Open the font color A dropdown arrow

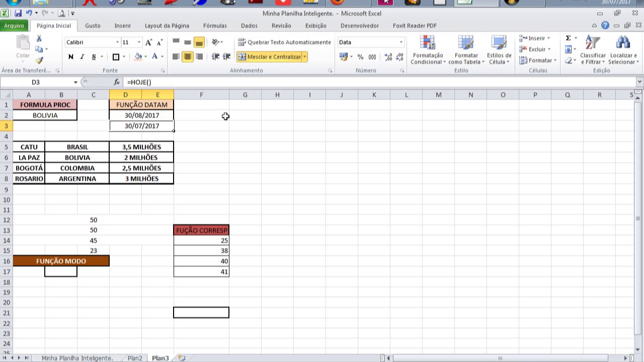coord(162,57)
